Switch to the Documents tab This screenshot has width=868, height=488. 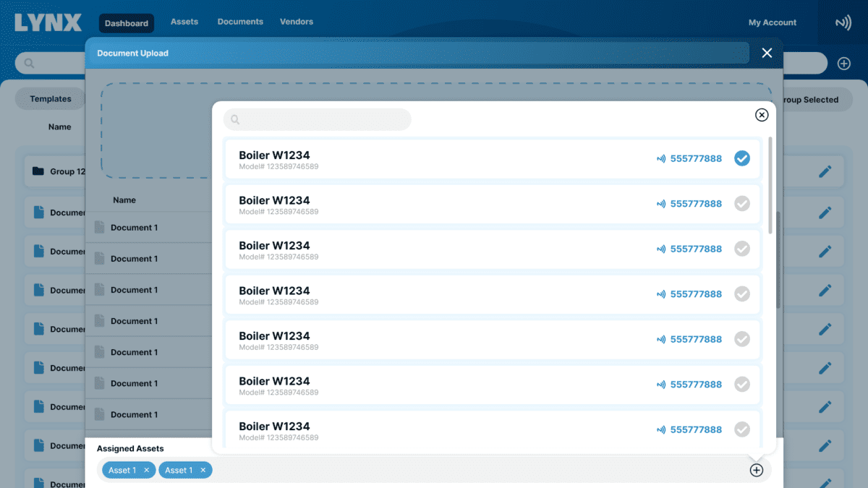click(240, 22)
